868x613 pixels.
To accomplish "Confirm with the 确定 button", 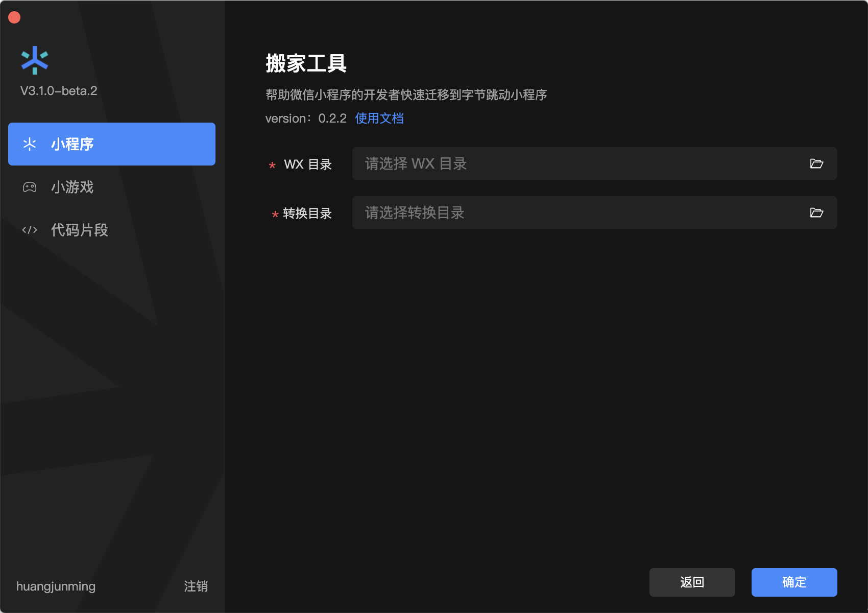I will [x=794, y=582].
